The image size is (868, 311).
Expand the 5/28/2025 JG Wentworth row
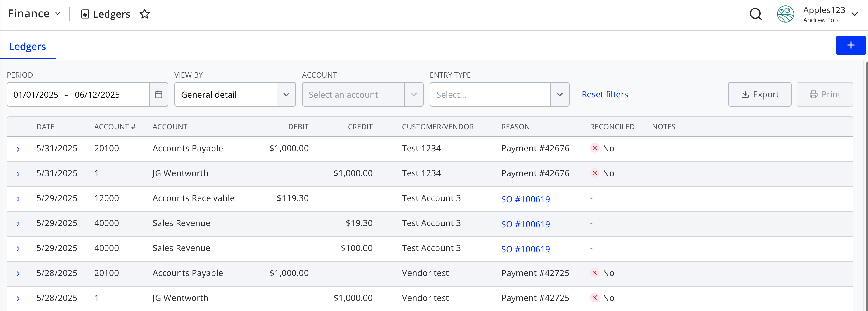tap(18, 299)
